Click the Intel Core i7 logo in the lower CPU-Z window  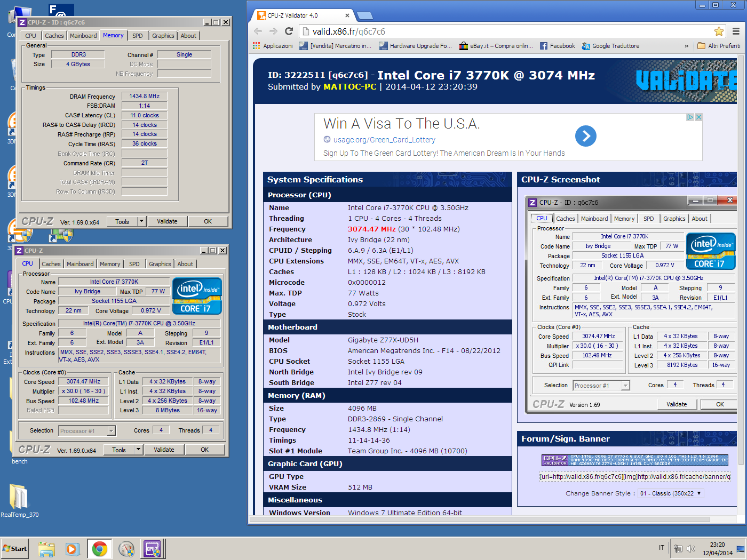click(197, 296)
